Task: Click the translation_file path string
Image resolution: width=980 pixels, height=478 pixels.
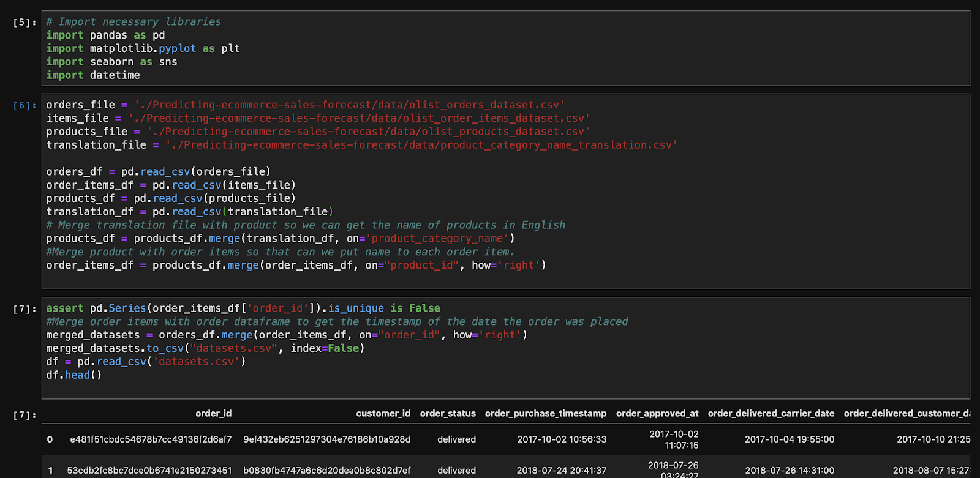Action: [421, 145]
